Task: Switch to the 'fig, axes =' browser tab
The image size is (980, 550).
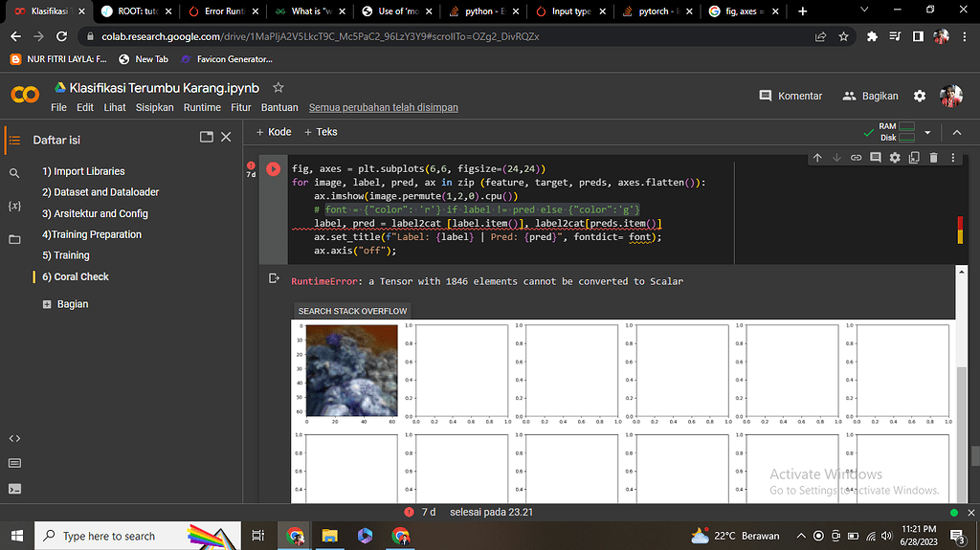Action: pos(744,11)
